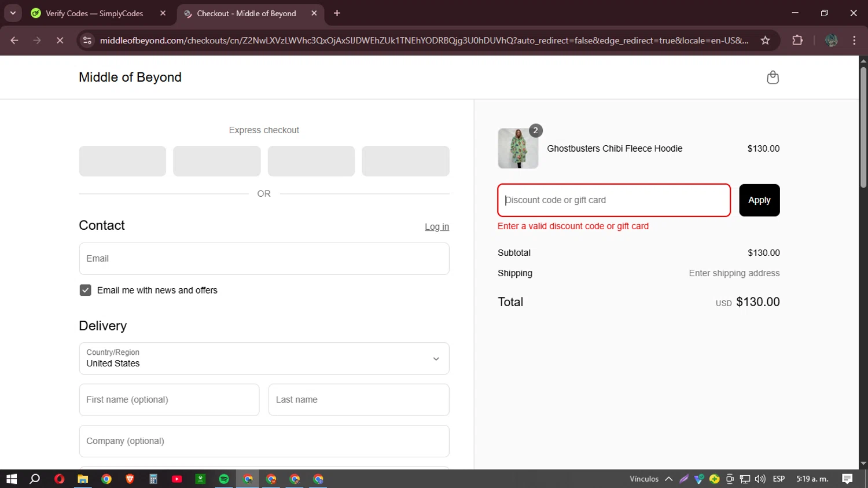The width and height of the screenshot is (868, 488).
Task: Open the tab search dropdown
Action: [13, 13]
